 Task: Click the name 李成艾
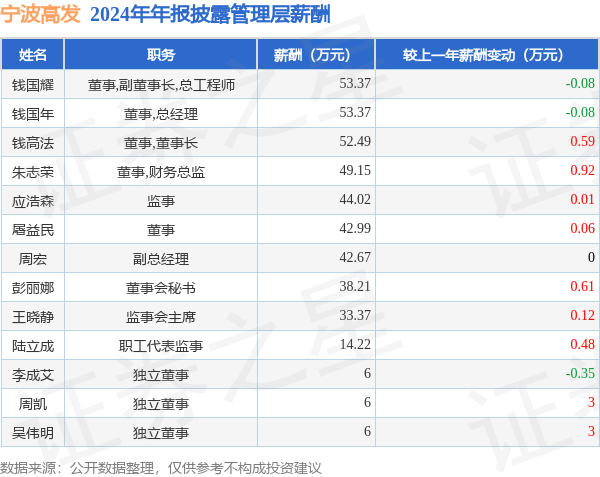point(33,375)
